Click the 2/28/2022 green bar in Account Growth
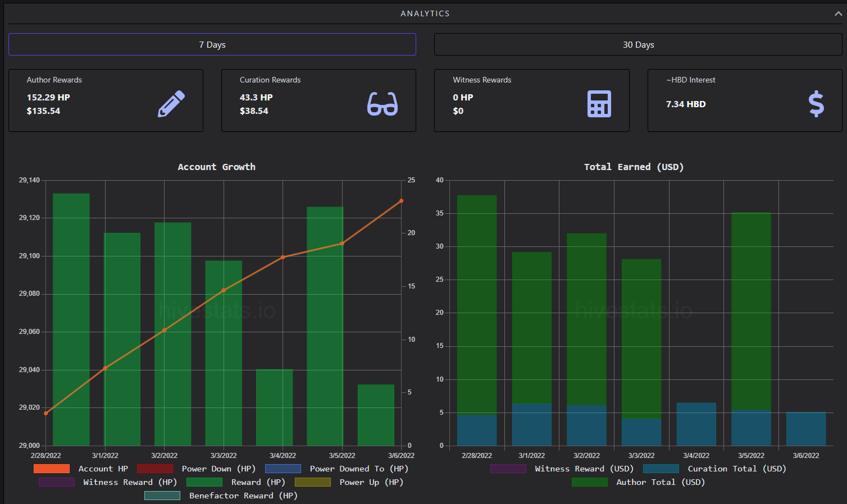Image resolution: width=847 pixels, height=504 pixels. point(71,319)
